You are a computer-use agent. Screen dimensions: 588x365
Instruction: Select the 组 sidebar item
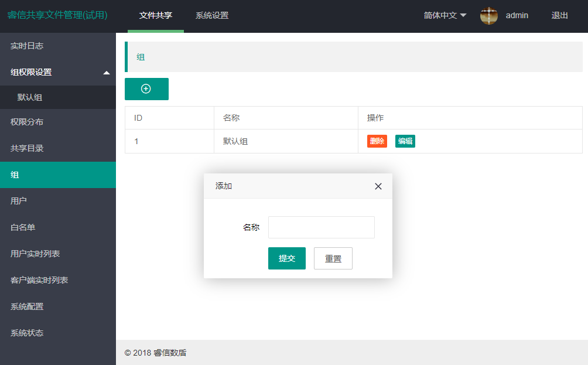(x=58, y=175)
